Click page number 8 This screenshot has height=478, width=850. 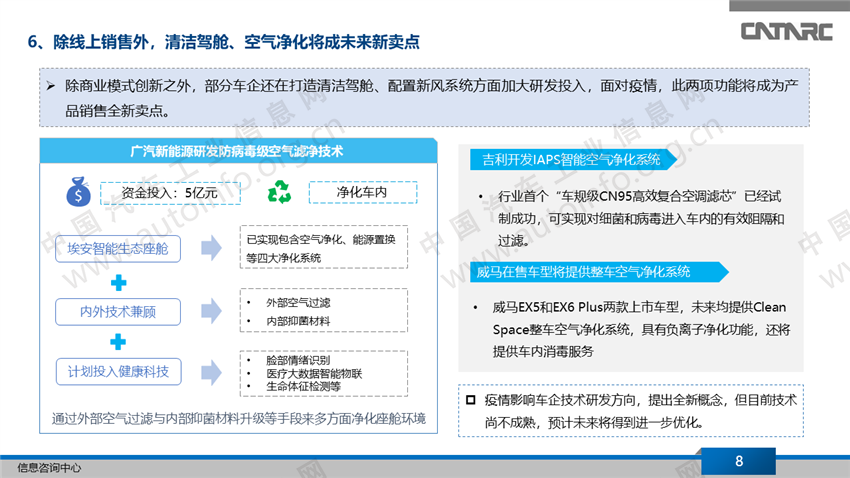tap(739, 461)
